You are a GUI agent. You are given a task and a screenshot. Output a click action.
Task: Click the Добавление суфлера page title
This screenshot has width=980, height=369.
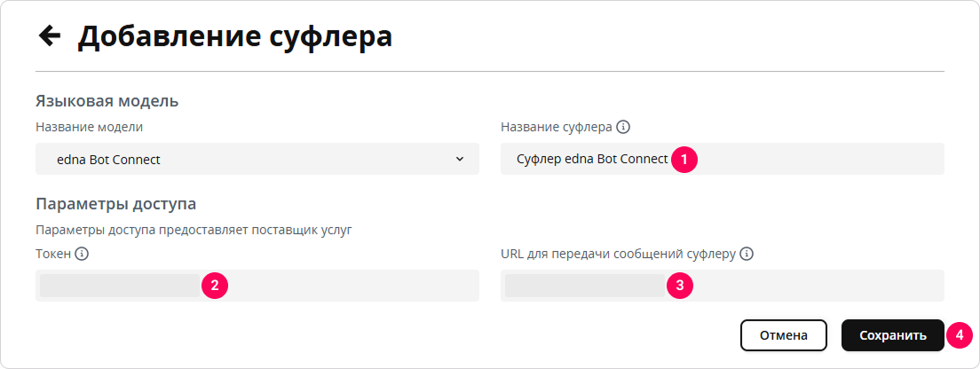(x=235, y=37)
